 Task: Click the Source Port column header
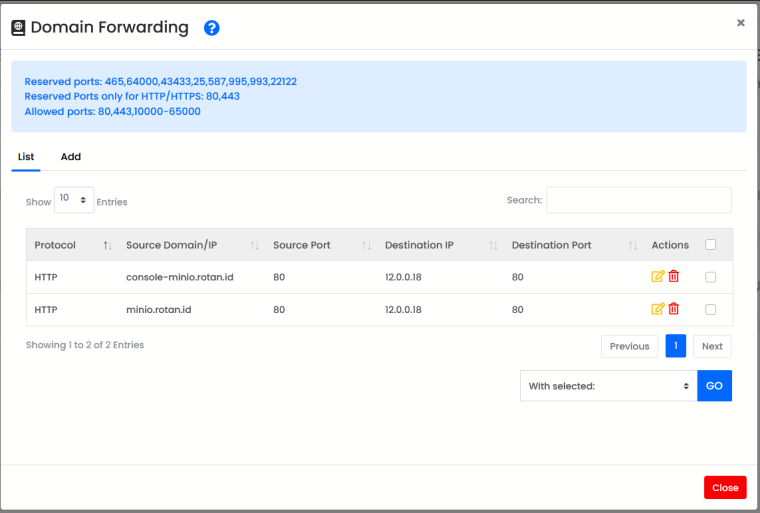point(321,245)
